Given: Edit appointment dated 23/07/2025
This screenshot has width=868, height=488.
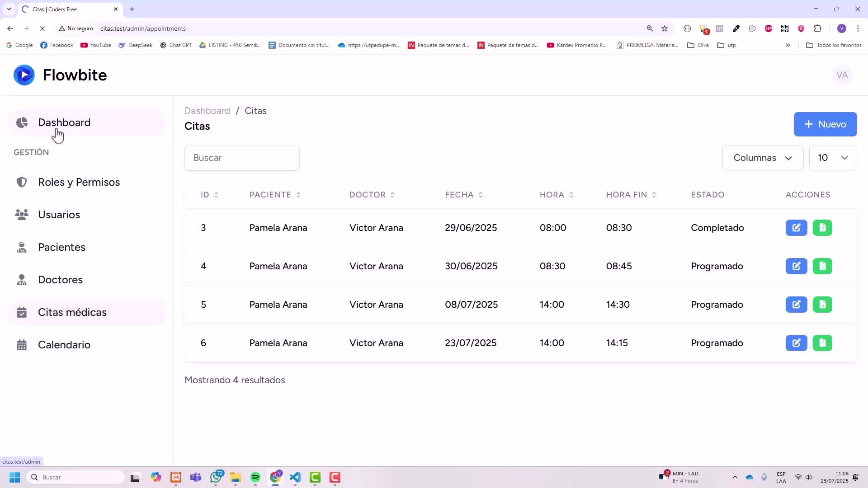Looking at the screenshot, I should click(796, 343).
